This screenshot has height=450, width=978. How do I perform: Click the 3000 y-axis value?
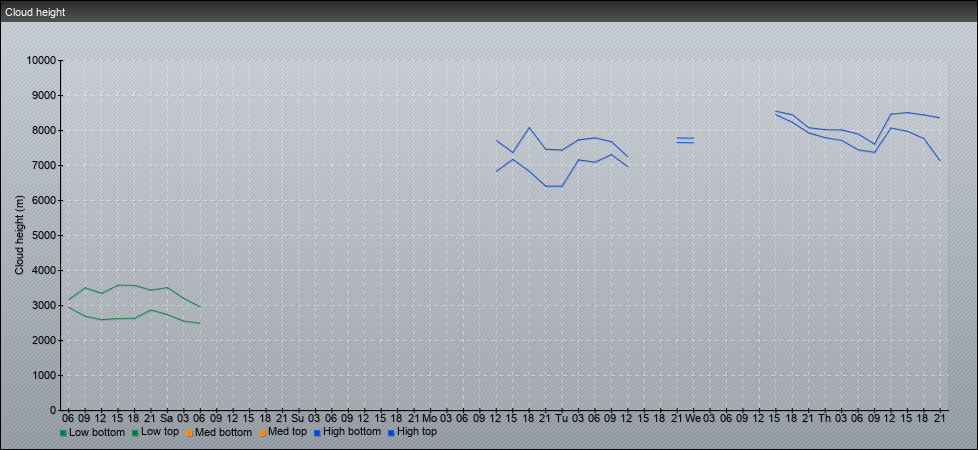click(44, 305)
